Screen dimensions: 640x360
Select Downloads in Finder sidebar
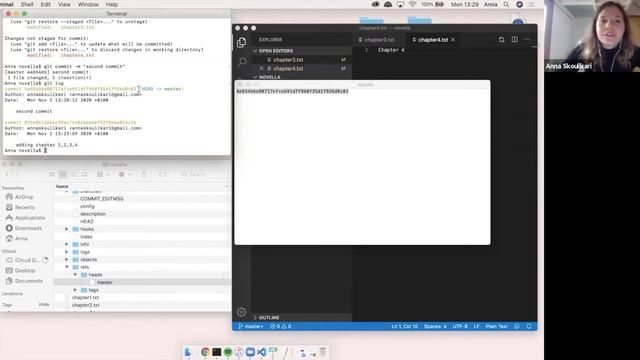pos(28,228)
